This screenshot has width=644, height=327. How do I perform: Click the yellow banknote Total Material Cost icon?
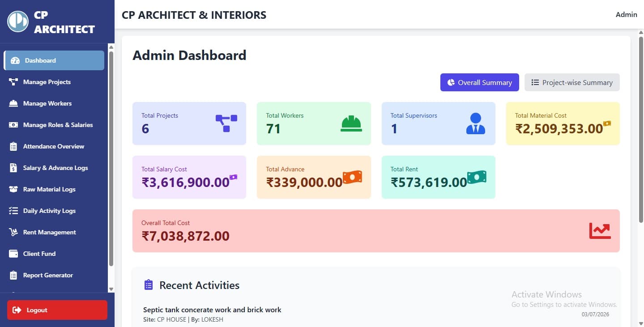(x=607, y=123)
